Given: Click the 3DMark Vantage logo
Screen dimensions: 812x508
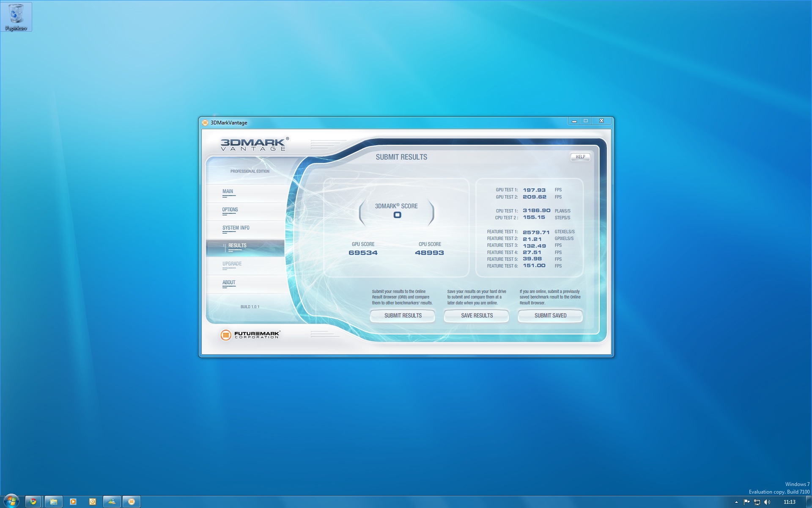Looking at the screenshot, I should (x=254, y=144).
